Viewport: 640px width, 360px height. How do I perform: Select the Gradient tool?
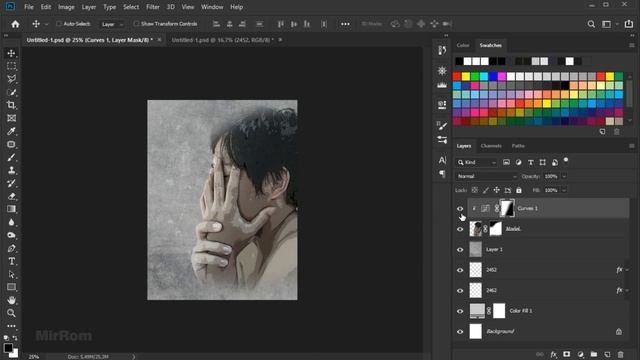11,209
